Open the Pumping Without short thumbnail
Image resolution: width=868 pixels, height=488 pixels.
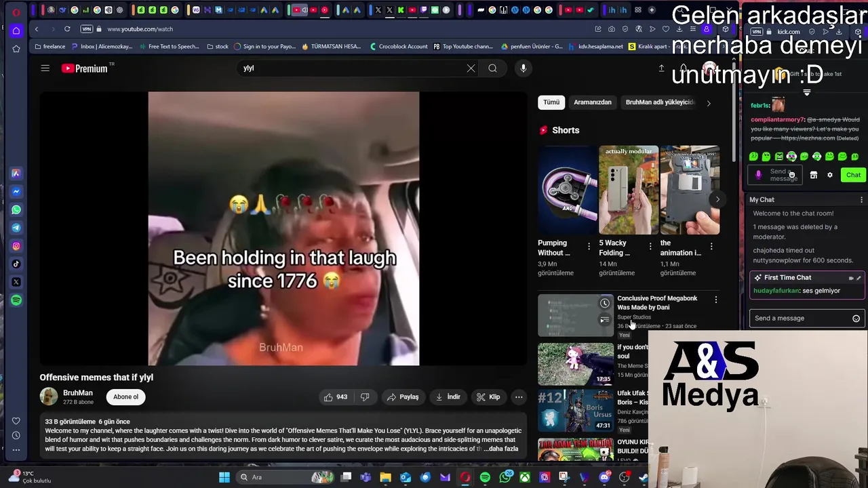pos(568,190)
